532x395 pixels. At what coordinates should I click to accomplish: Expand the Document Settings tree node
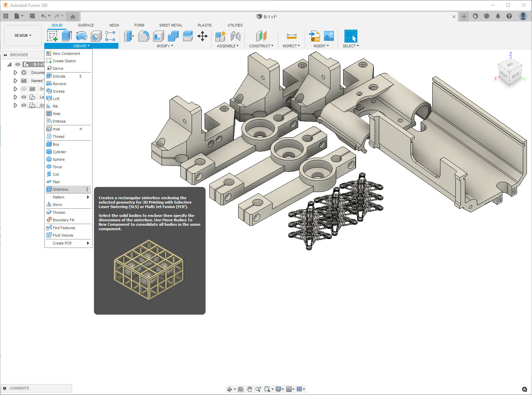pyautogui.click(x=15, y=73)
